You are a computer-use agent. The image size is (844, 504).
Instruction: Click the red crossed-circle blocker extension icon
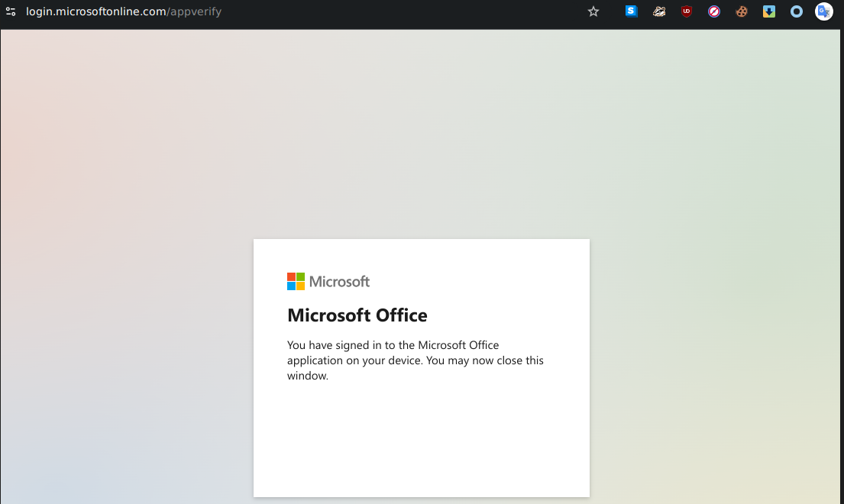[713, 11]
